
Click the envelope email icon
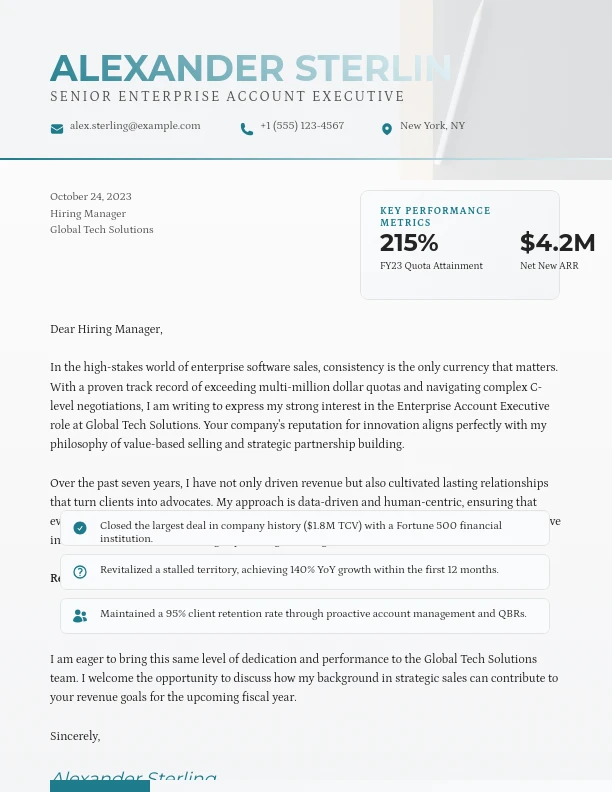[x=57, y=128]
